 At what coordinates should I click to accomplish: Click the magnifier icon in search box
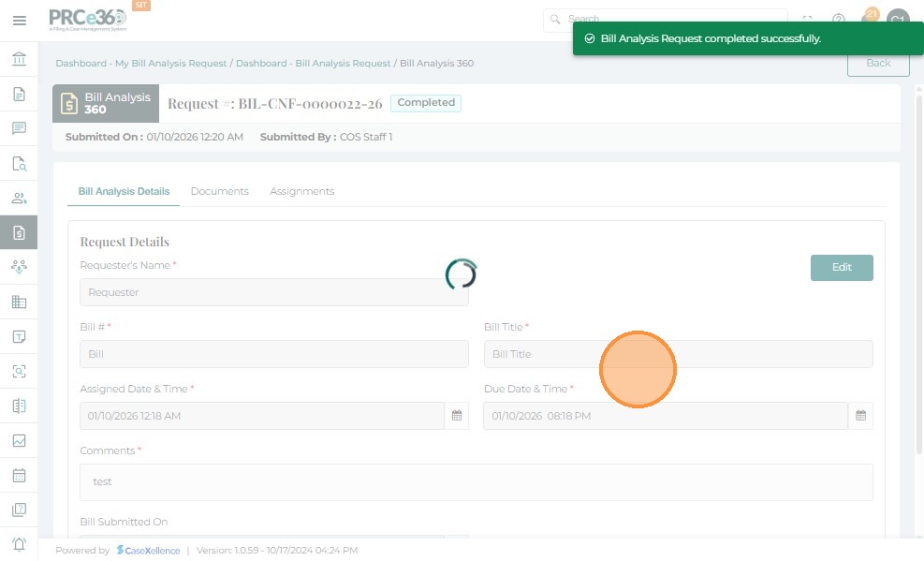(x=555, y=19)
